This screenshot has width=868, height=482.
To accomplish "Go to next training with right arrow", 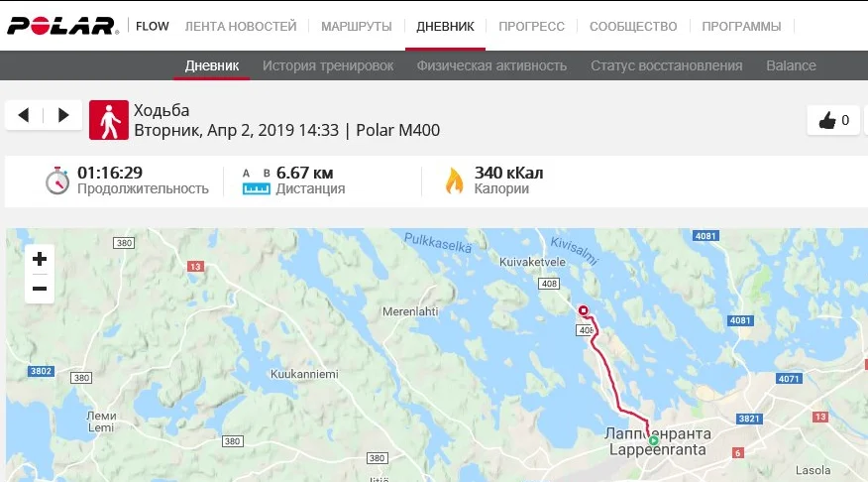I will click(x=63, y=115).
